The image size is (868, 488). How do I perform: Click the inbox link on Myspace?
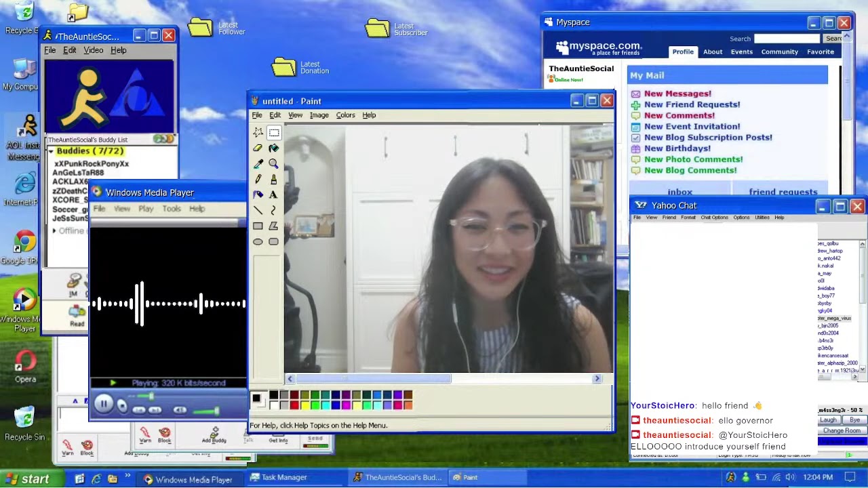coord(679,192)
